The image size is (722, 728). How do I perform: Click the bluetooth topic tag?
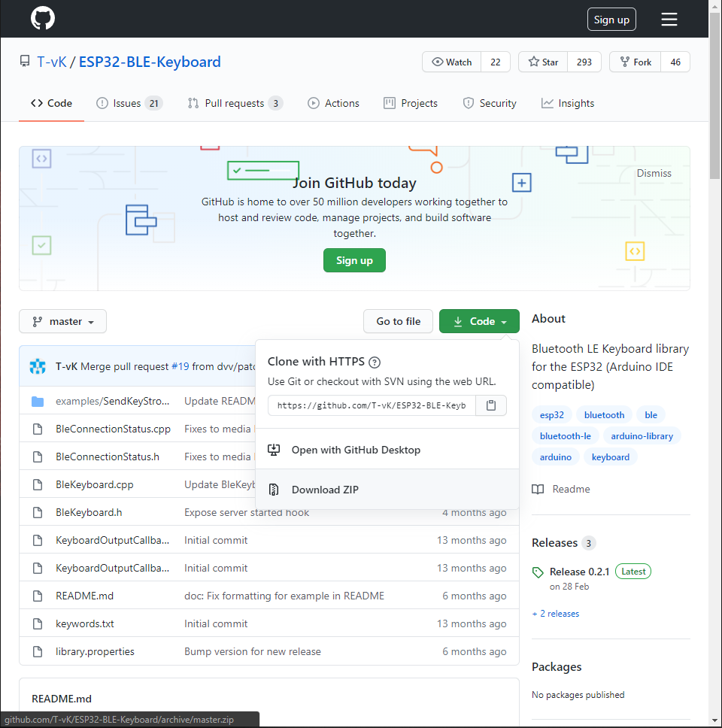click(604, 415)
